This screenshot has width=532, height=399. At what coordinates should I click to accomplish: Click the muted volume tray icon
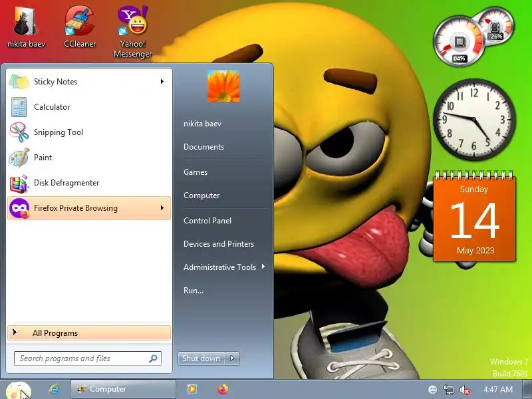[464, 390]
